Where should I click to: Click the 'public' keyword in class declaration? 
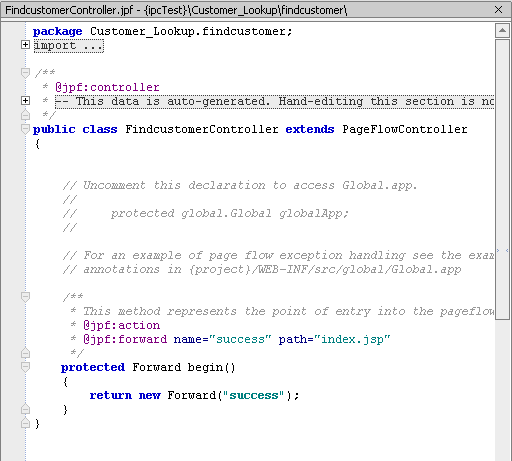coord(54,129)
